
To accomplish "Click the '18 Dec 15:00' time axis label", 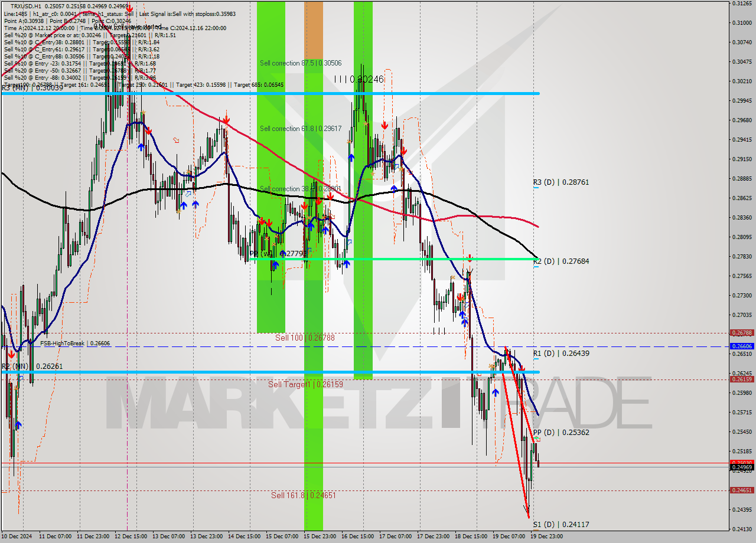I will tap(471, 537).
